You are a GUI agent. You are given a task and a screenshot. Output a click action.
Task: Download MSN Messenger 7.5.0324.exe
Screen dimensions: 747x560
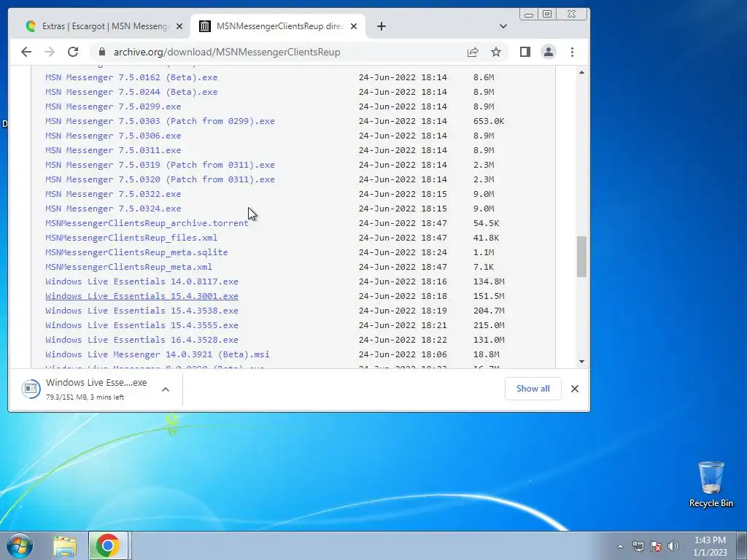pyautogui.click(x=113, y=209)
